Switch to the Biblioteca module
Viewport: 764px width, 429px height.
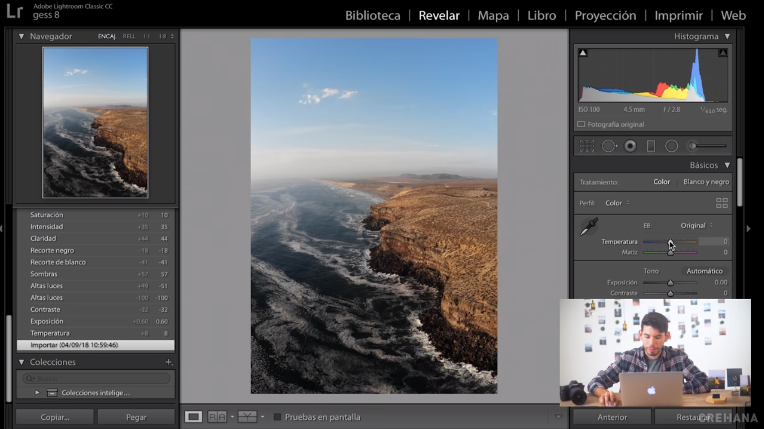[x=373, y=15]
